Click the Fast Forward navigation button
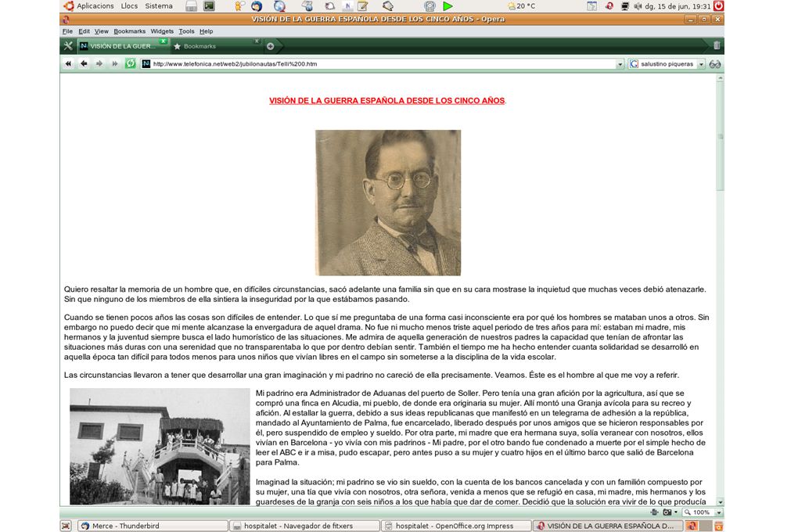Viewport: 798px width, 532px height. [x=114, y=63]
